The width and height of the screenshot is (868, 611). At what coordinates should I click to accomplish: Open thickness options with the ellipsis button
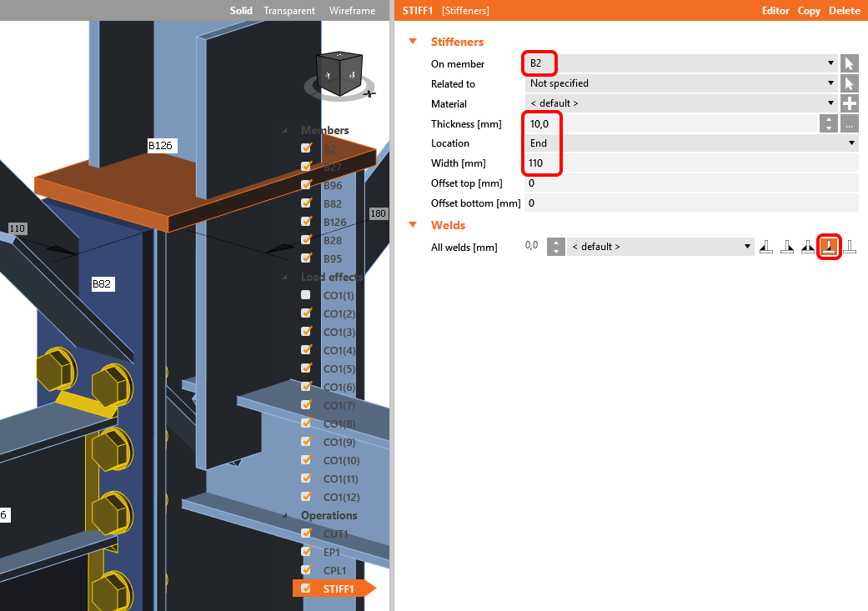[849, 123]
